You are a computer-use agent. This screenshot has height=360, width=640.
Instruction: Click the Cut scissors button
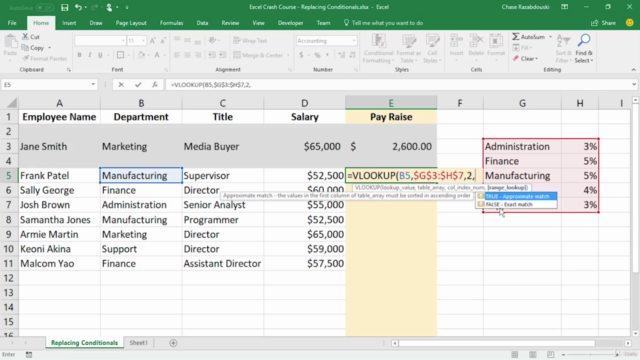(31, 37)
